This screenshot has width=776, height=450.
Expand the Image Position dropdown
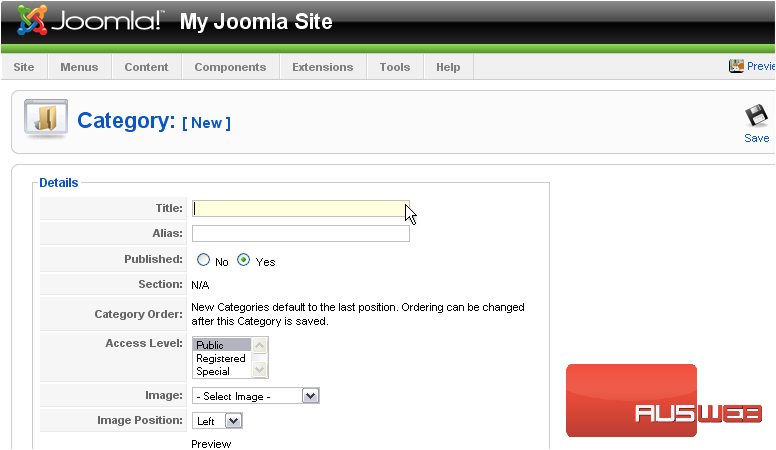pyautogui.click(x=217, y=421)
